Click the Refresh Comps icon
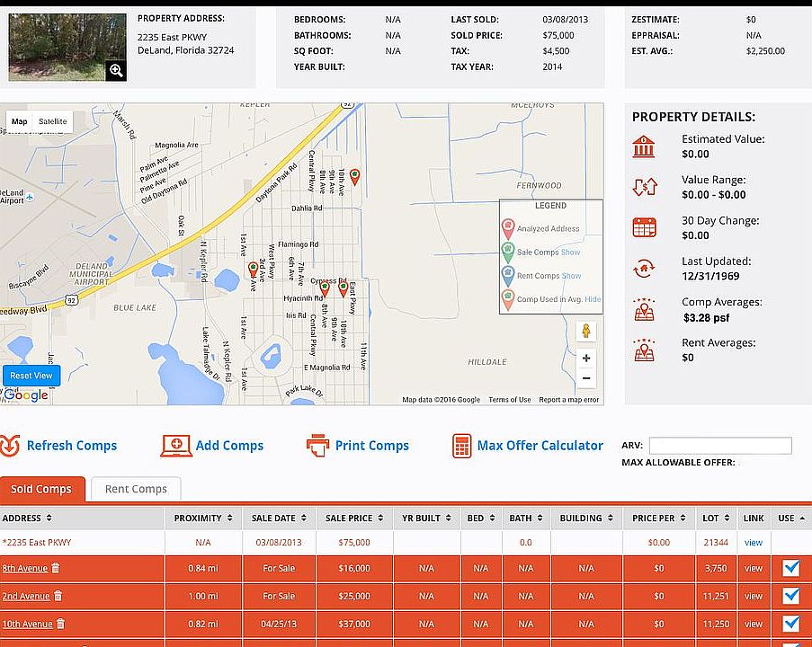812x647 pixels. tap(10, 446)
